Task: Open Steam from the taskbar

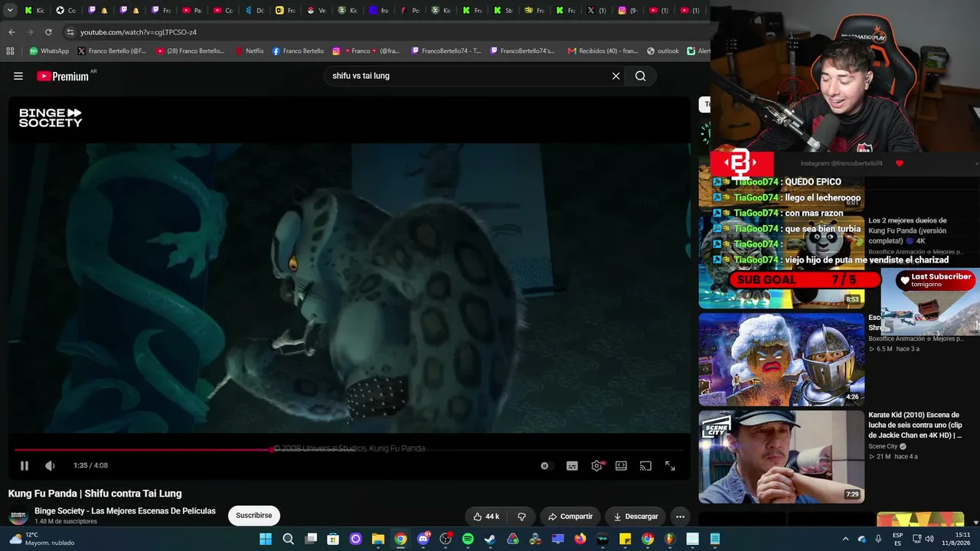Action: (x=490, y=540)
